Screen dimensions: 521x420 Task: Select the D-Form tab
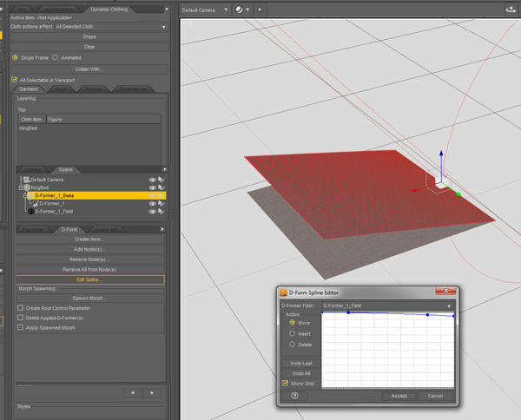point(69,229)
